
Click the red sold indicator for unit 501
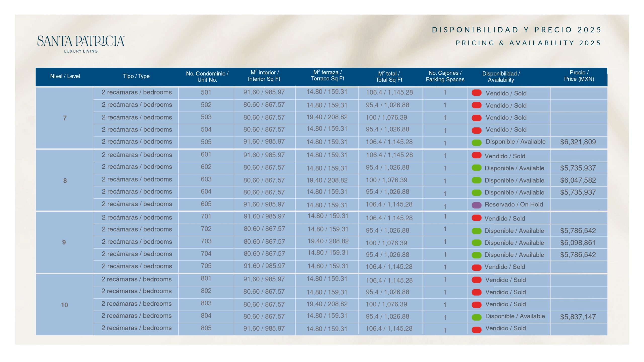pos(476,93)
